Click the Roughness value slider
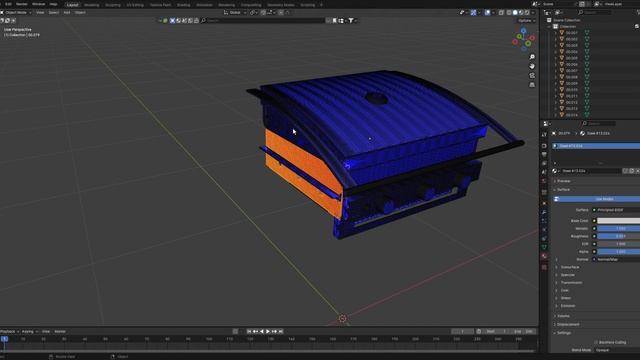The height and width of the screenshot is (360, 640). [618, 236]
